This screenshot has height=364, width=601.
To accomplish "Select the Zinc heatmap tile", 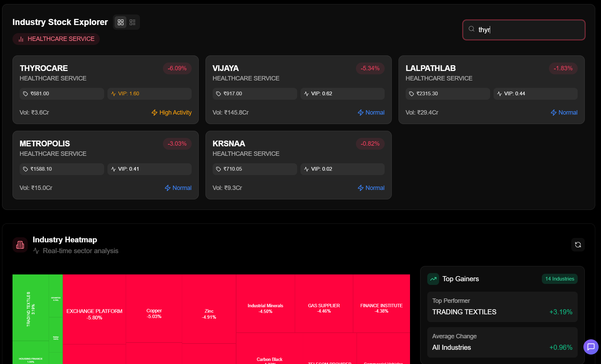I will tap(209, 309).
